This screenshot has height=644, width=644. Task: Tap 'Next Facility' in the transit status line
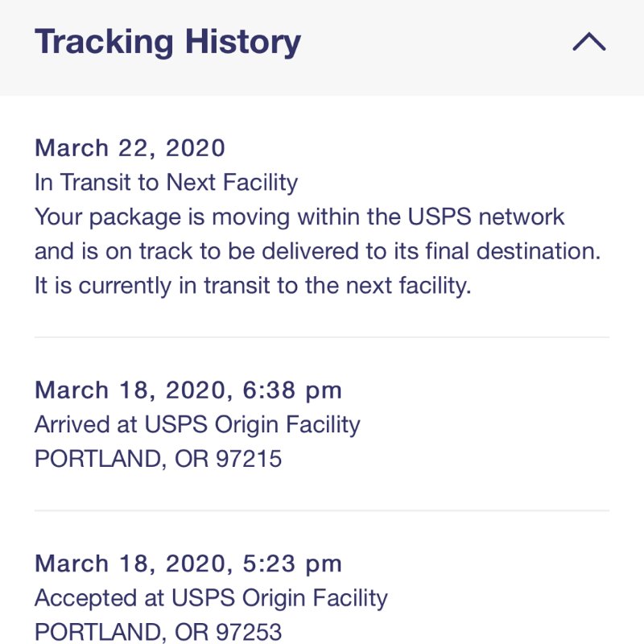click(232, 183)
